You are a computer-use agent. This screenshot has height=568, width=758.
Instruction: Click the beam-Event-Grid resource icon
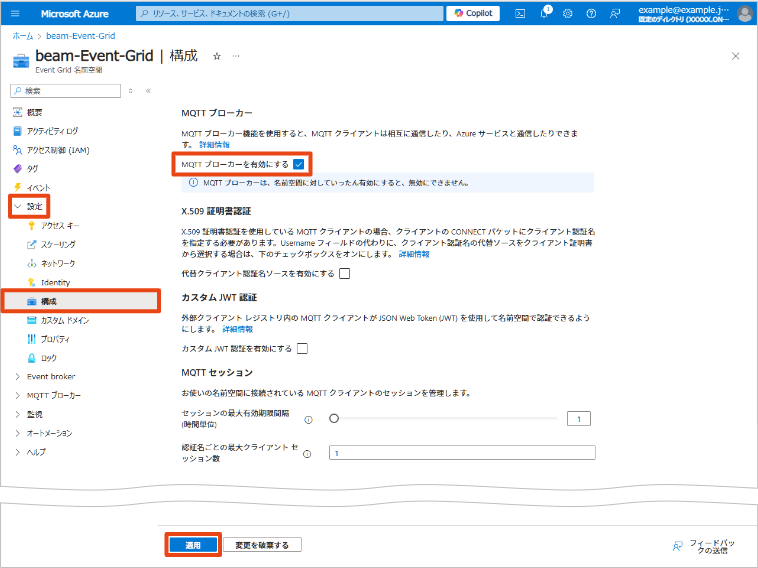click(21, 61)
